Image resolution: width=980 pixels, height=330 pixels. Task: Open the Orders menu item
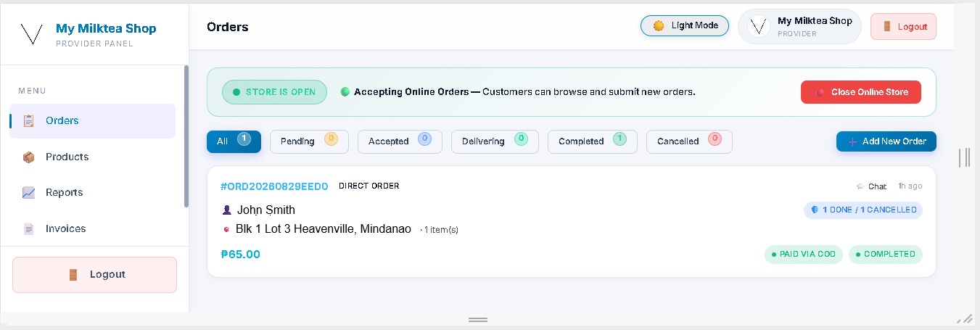click(x=92, y=121)
